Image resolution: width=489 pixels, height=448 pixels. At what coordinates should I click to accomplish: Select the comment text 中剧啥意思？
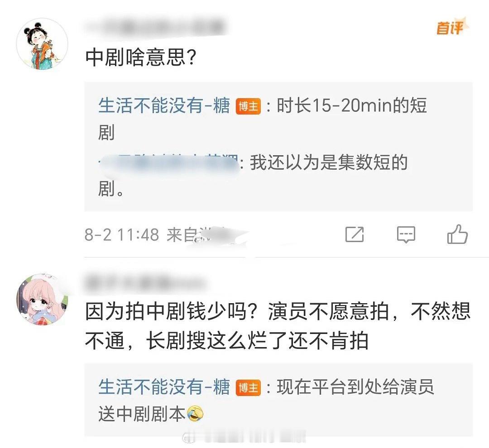[141, 57]
